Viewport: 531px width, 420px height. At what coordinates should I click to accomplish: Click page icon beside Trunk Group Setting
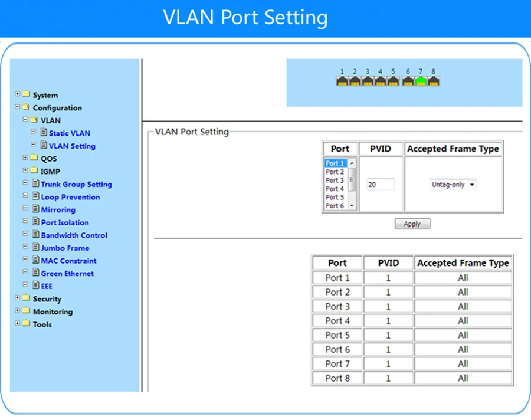[x=36, y=183]
